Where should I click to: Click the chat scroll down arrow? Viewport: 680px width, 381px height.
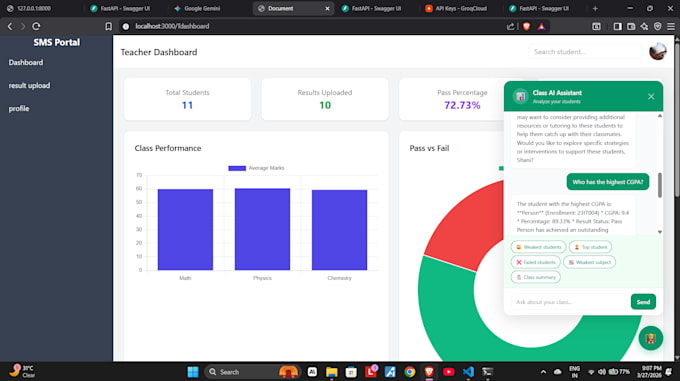pyautogui.click(x=660, y=232)
